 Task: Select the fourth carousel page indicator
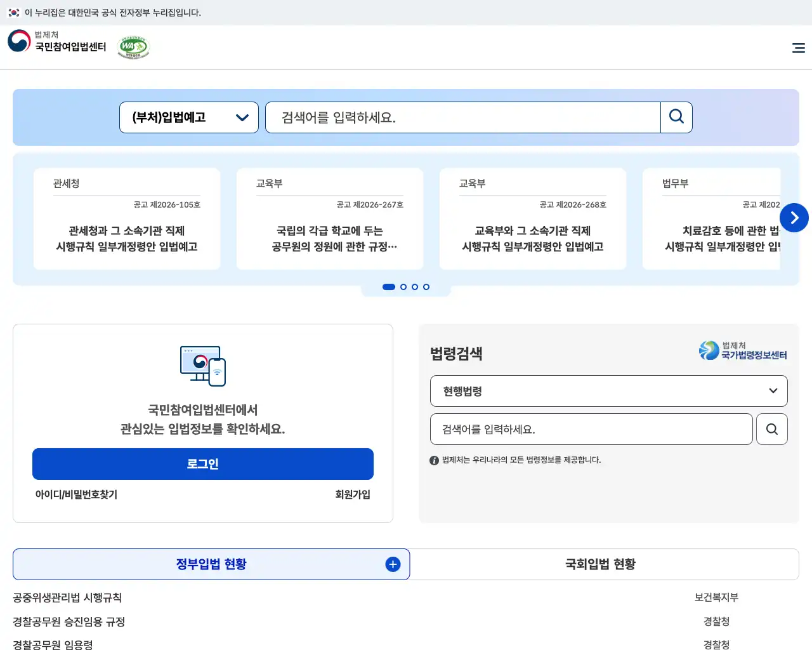coord(426,287)
